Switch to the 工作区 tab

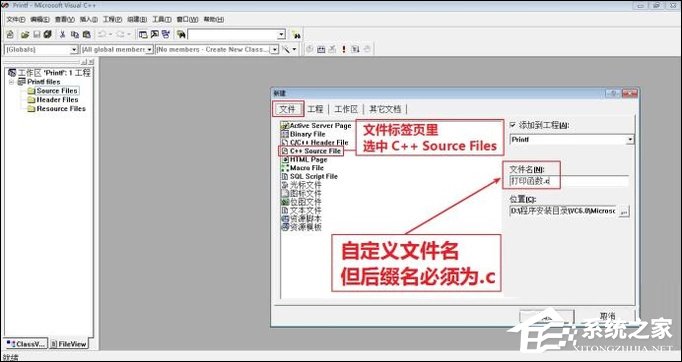point(346,109)
